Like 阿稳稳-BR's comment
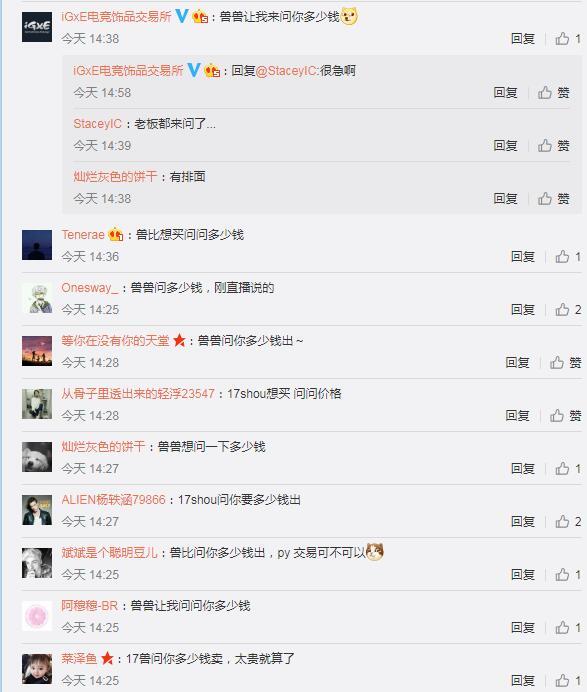 click(568, 627)
